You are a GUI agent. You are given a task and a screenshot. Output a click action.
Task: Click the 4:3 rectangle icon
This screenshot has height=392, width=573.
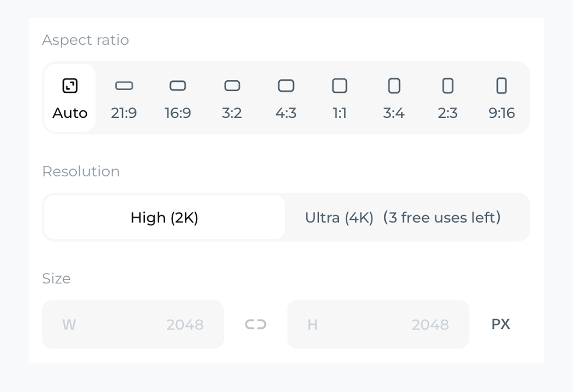(x=286, y=86)
